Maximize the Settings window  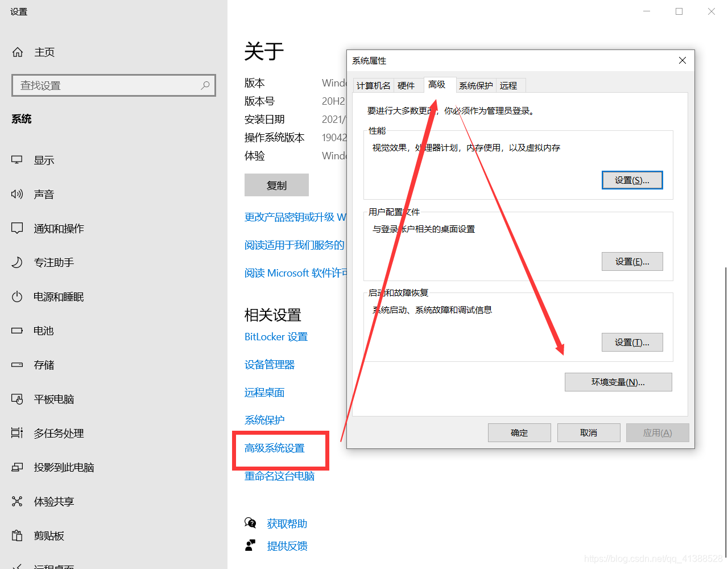[x=679, y=11]
